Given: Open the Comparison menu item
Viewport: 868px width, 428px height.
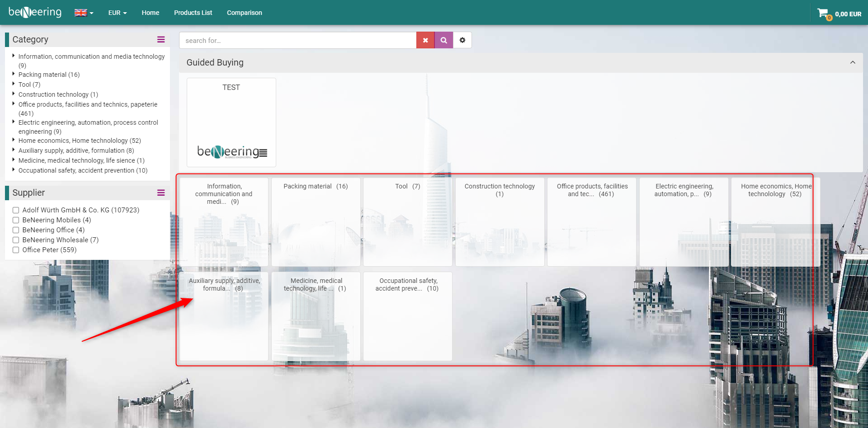Looking at the screenshot, I should pyautogui.click(x=244, y=13).
